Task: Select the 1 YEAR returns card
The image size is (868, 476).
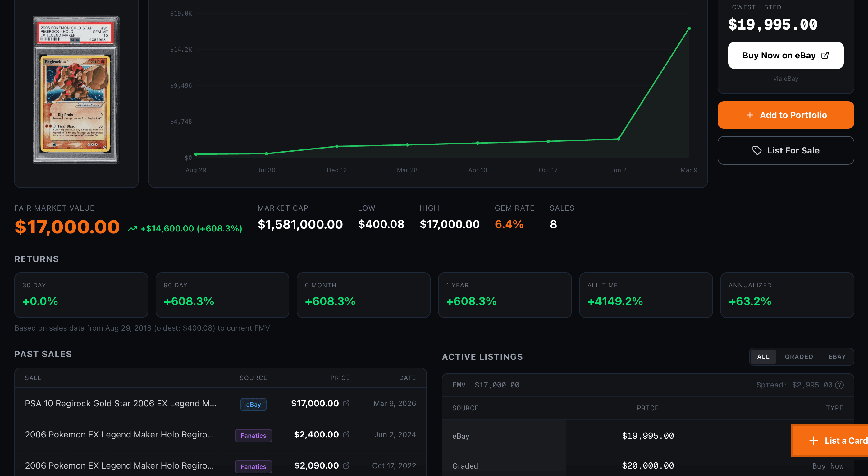Action: click(505, 295)
